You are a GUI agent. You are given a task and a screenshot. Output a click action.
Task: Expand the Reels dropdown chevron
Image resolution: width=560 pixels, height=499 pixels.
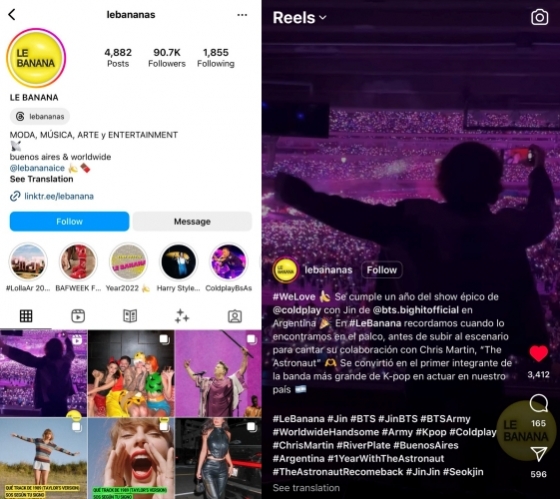point(322,17)
